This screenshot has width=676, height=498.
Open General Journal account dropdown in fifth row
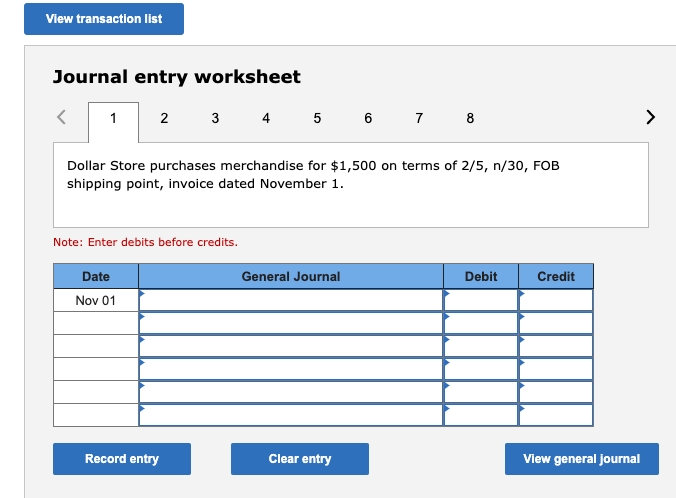[291, 392]
